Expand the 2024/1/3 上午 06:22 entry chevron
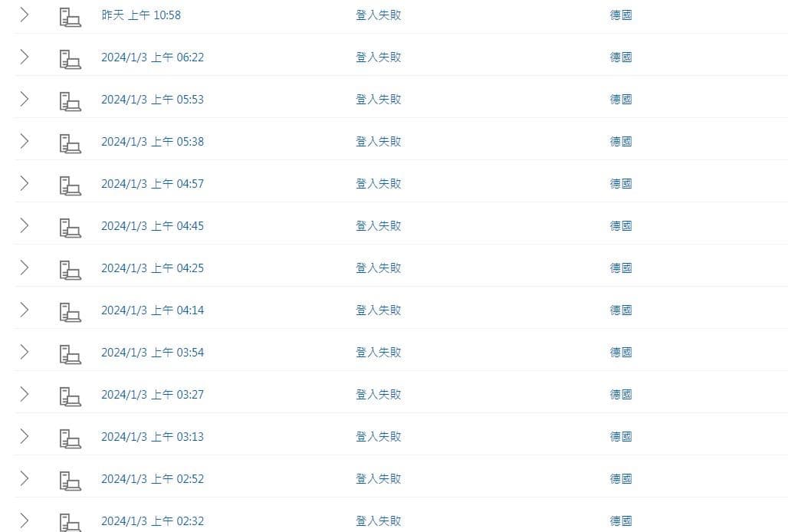 coord(24,57)
